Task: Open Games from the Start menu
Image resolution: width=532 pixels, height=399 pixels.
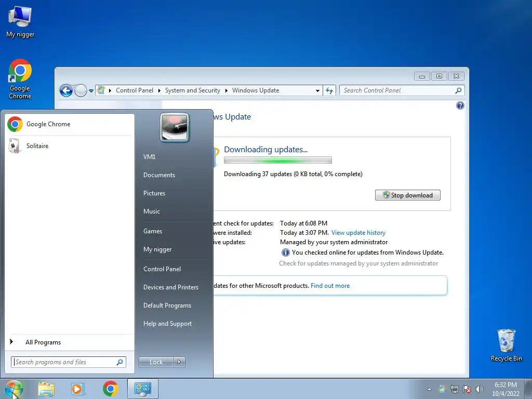Action: (x=153, y=231)
